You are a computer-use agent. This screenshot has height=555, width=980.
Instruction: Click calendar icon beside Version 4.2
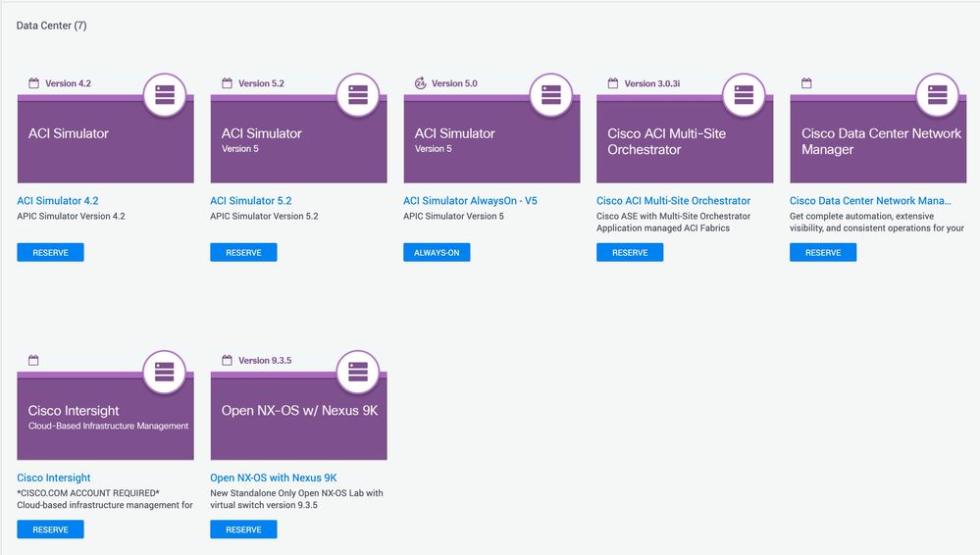[33, 83]
